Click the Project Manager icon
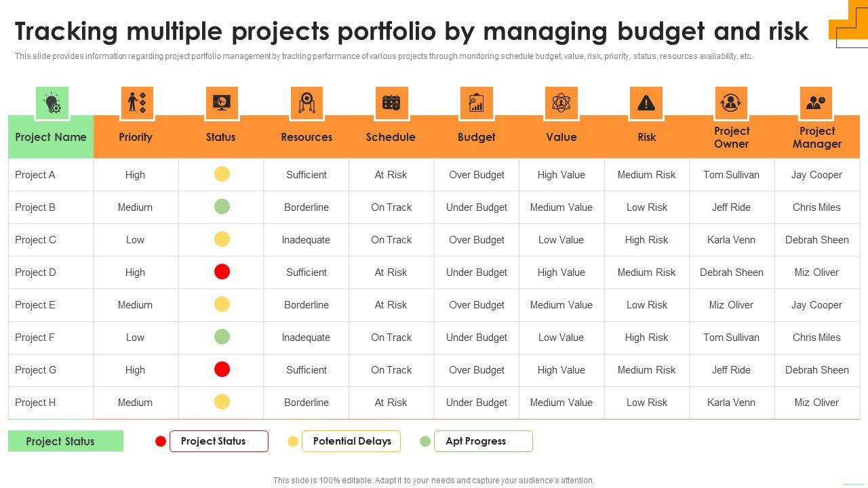The image size is (868, 488). pyautogui.click(x=816, y=104)
